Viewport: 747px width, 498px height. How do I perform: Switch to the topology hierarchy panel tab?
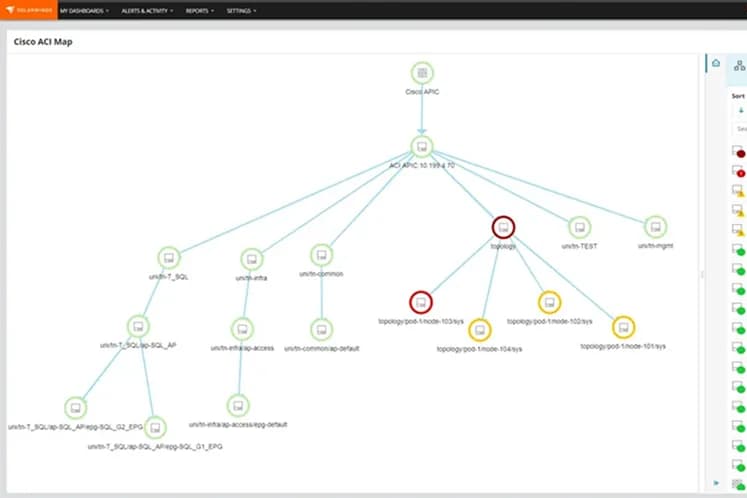739,66
